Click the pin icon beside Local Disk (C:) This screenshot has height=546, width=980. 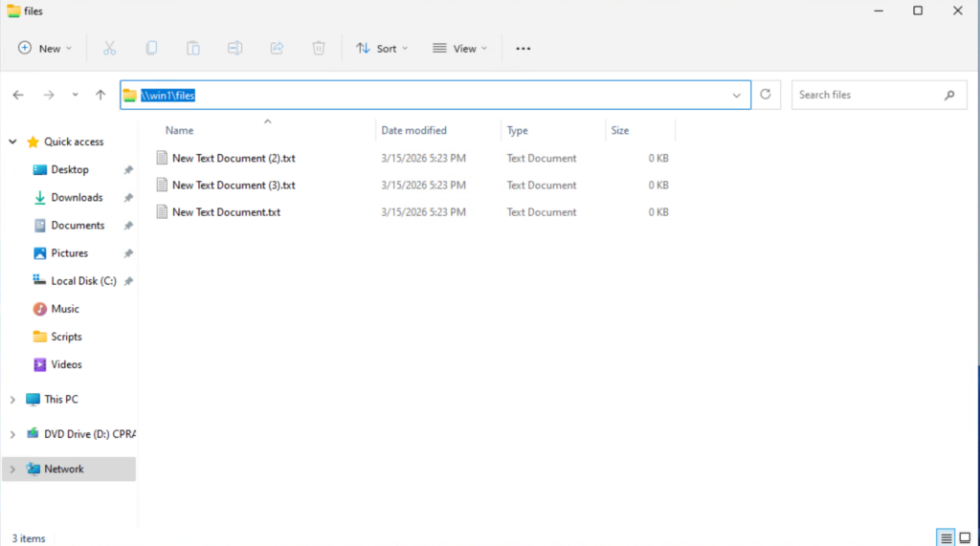tap(128, 281)
